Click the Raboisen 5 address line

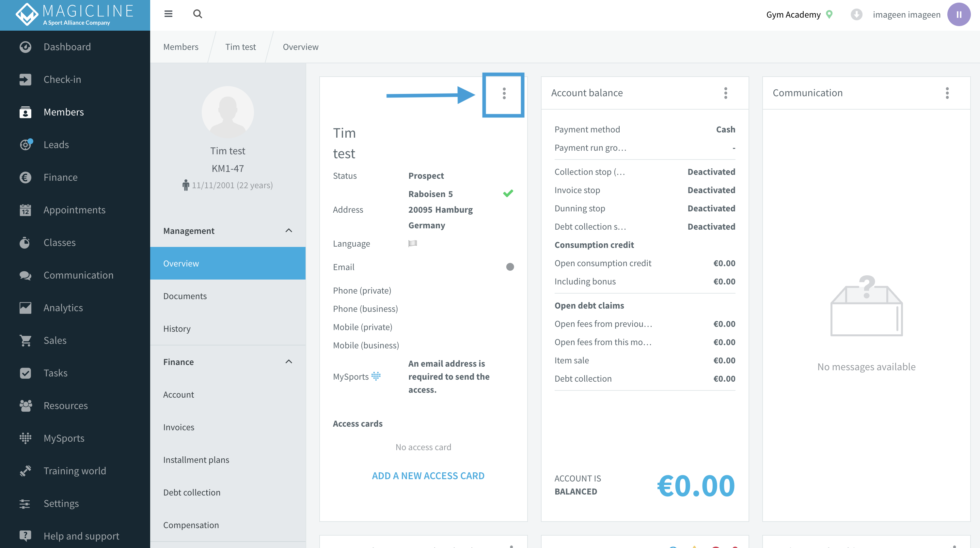pos(430,194)
